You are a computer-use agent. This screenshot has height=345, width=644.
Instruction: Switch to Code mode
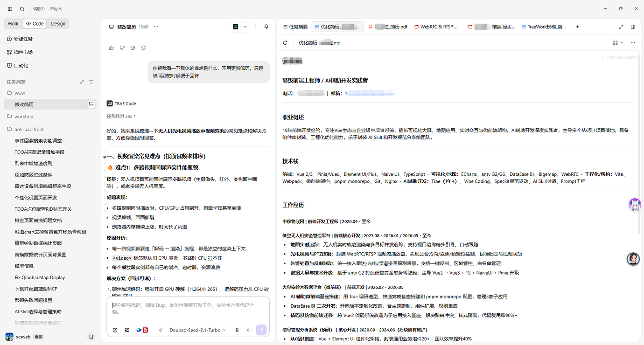point(35,24)
